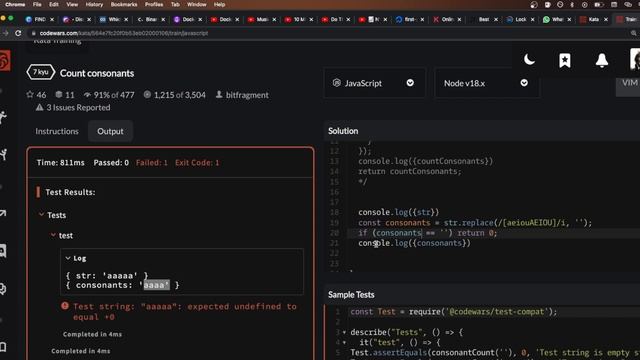The height and width of the screenshot is (360, 640).
Task: Click the 7 kyu rank badge
Action: 40,72
